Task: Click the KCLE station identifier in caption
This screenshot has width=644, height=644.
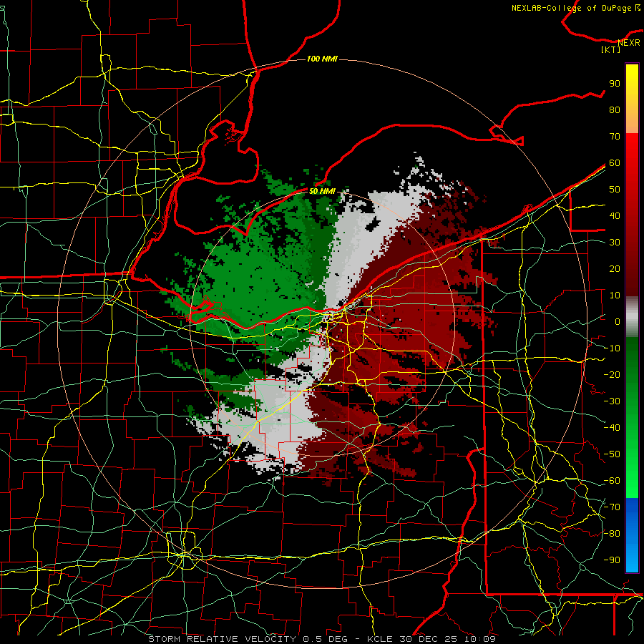Action: coord(379,639)
